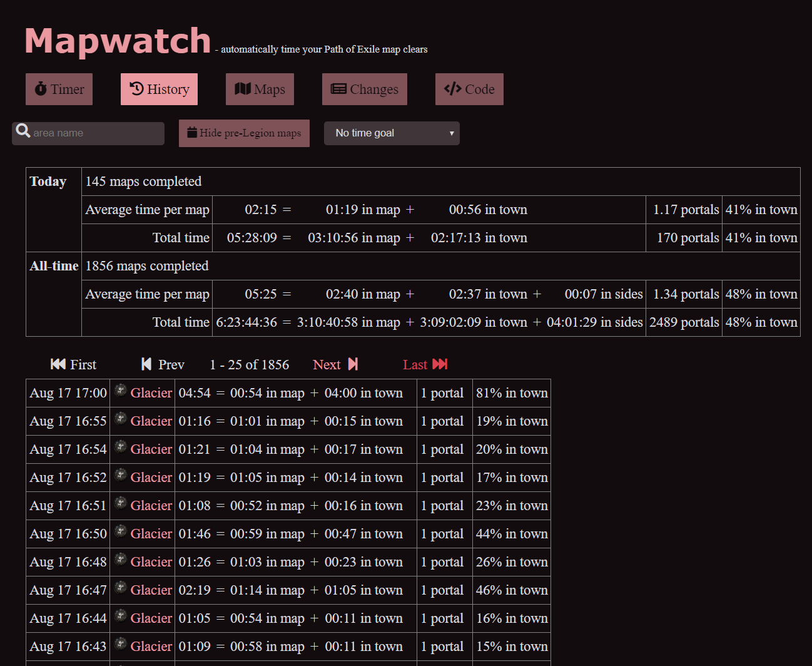Click '2489 portals' cell

684,322
